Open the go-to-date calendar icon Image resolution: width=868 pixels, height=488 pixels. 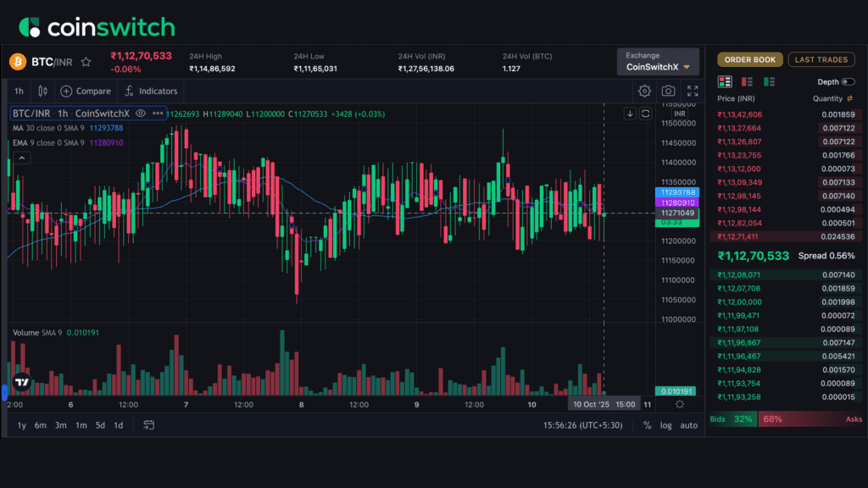pos(149,425)
